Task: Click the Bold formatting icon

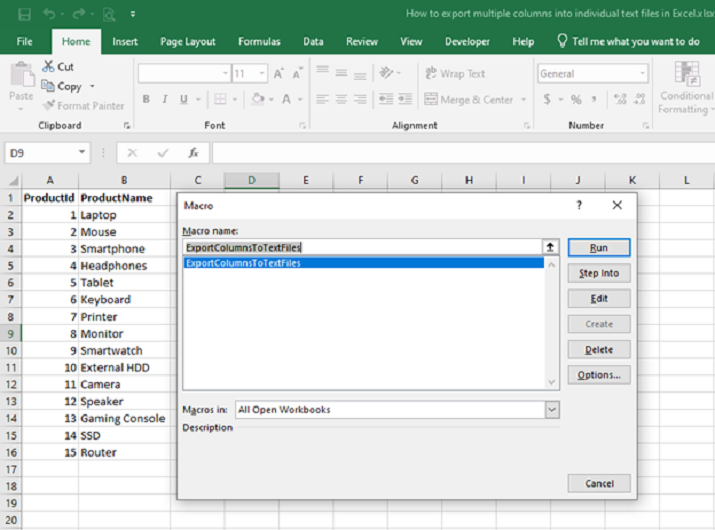Action: (146, 99)
